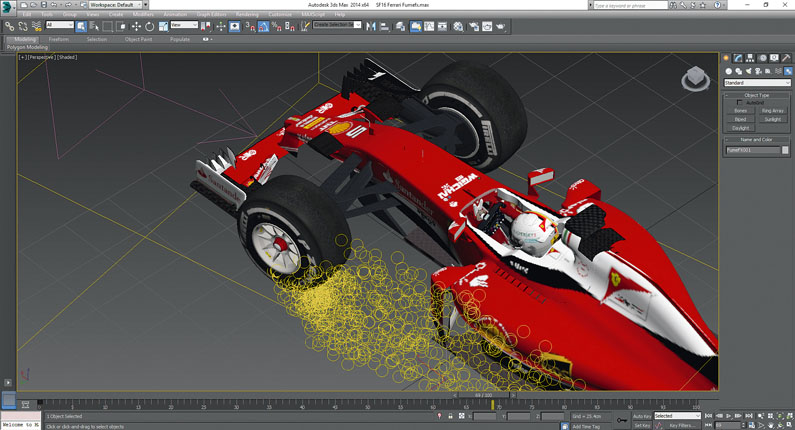Click the Align tool
Image resolution: width=795 pixels, height=430 pixels.
point(384,26)
